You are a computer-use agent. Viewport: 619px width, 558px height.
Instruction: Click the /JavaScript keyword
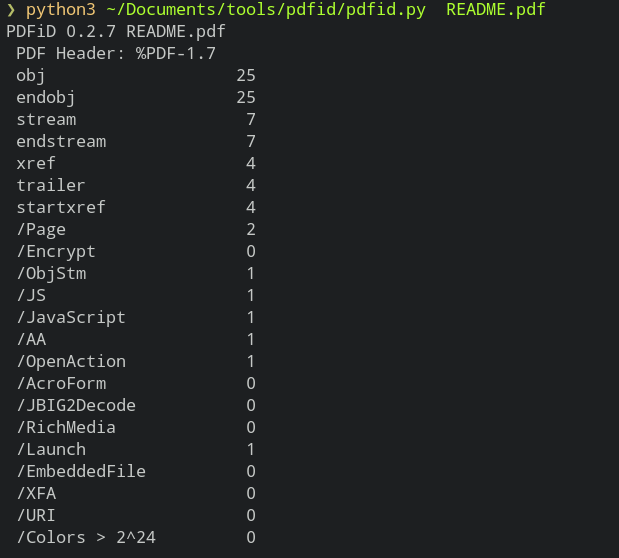point(71,318)
